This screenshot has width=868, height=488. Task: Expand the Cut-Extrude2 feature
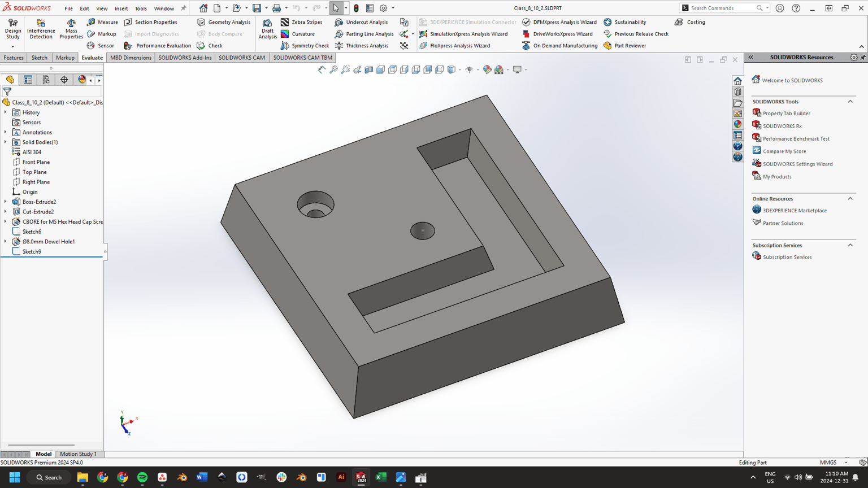(x=6, y=212)
